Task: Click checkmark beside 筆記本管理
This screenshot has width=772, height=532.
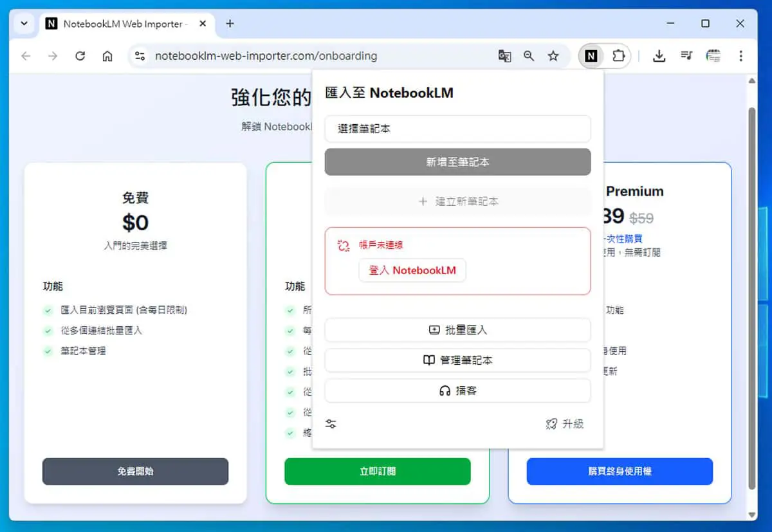Action: (48, 351)
